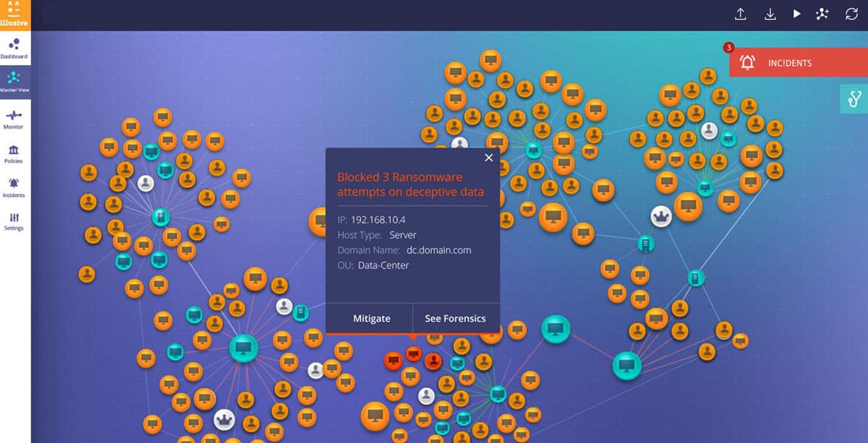868x443 pixels.
Task: Click the incidents badge showing 3
Action: [729, 47]
